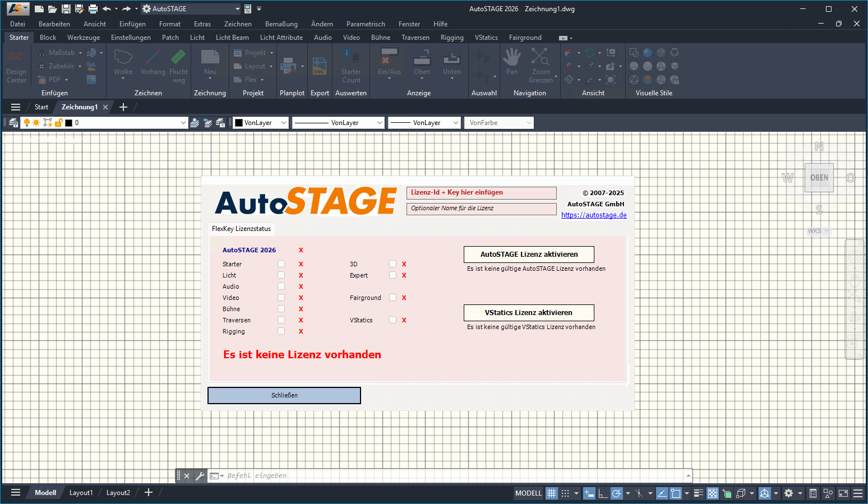Expand quick access toolbar customize arrow
This screenshot has width=868, height=504.
(x=259, y=9)
